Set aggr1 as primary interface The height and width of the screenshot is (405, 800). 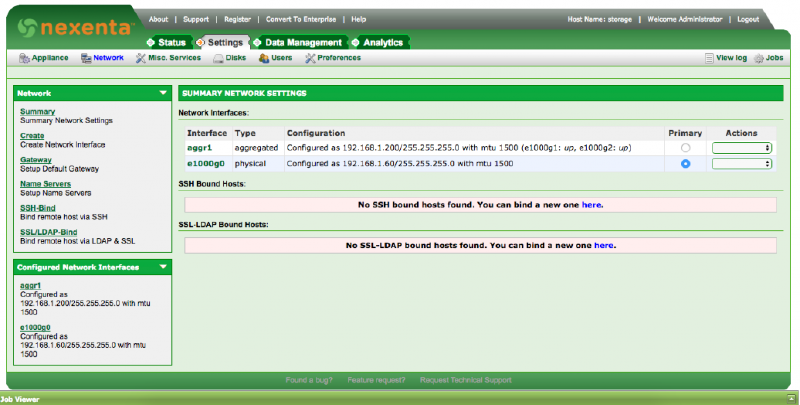click(685, 148)
